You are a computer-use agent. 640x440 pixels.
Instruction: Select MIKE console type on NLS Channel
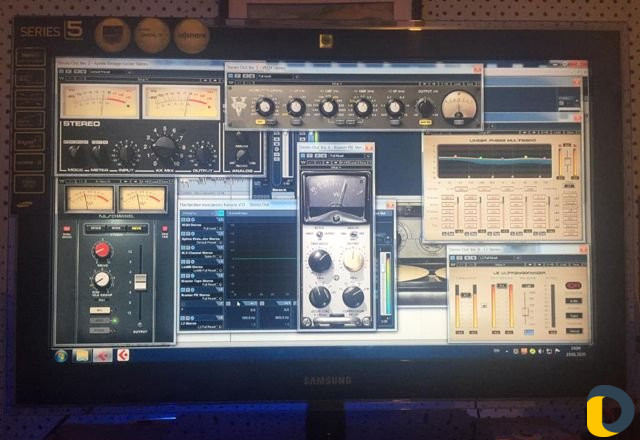pos(116,229)
